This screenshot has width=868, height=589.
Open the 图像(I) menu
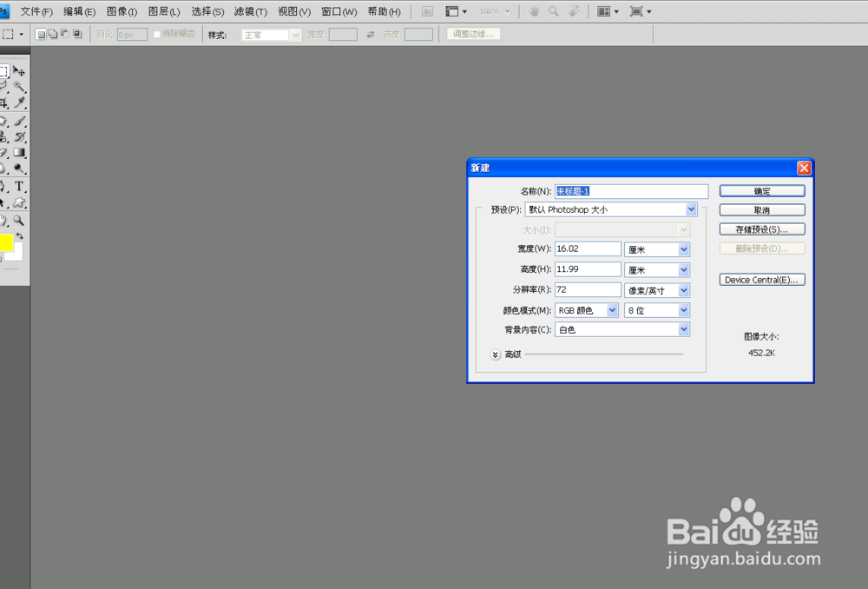click(x=122, y=11)
